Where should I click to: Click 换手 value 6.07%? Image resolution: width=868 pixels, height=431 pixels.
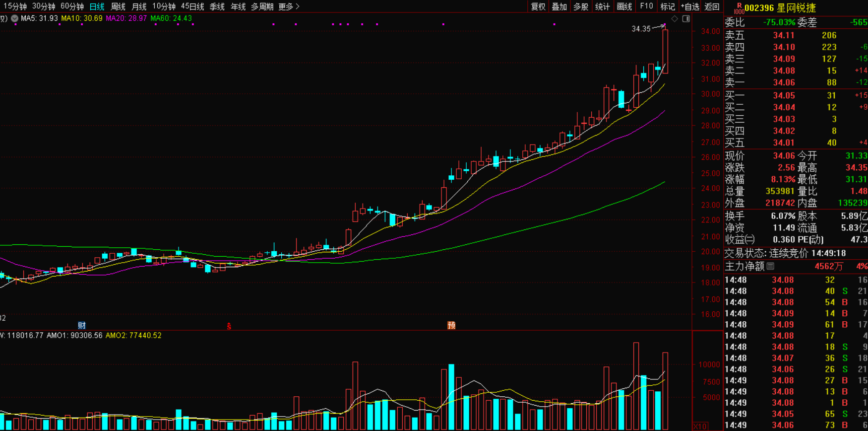[783, 216]
